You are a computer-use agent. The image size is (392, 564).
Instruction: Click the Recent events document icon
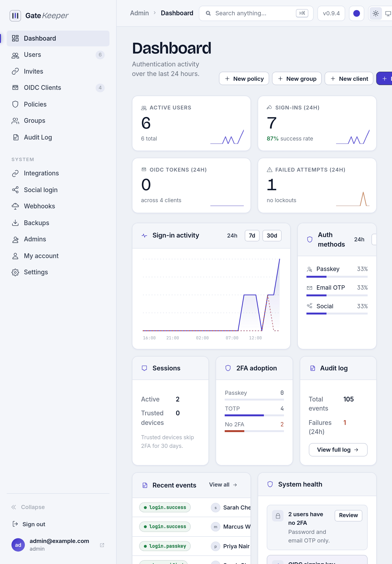tap(145, 485)
